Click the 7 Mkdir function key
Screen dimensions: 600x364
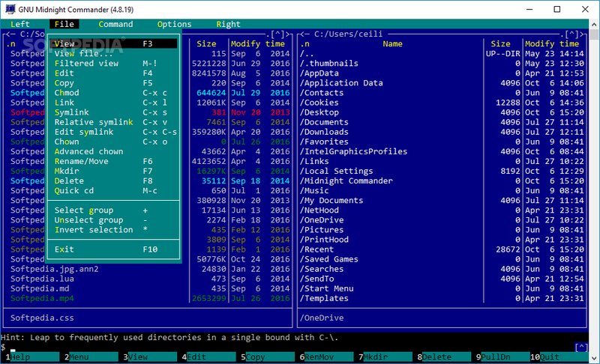click(385, 357)
